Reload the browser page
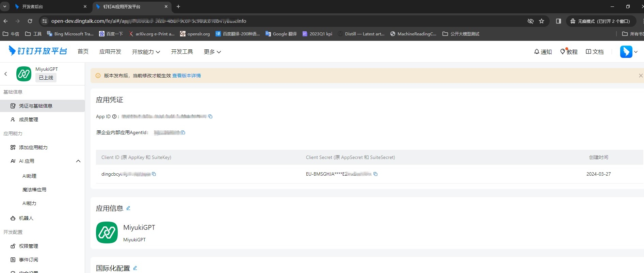 [x=30, y=21]
